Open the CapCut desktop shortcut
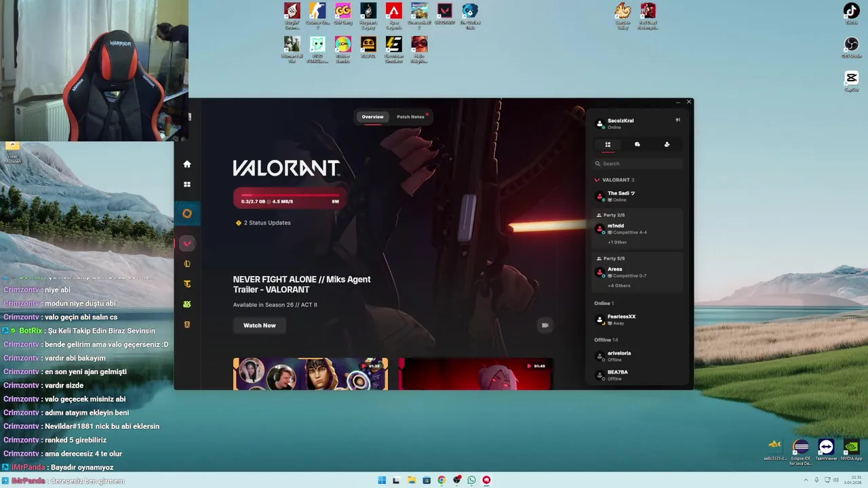 click(851, 81)
